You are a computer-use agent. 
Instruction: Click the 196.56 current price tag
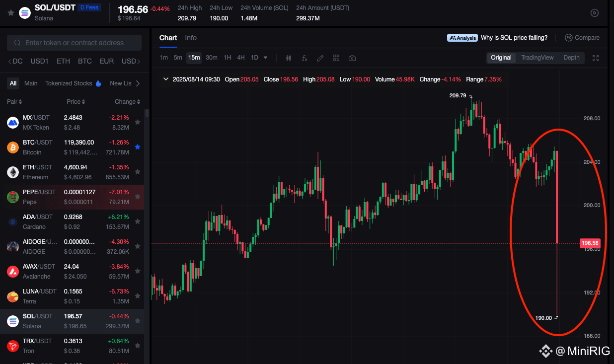pyautogui.click(x=590, y=243)
